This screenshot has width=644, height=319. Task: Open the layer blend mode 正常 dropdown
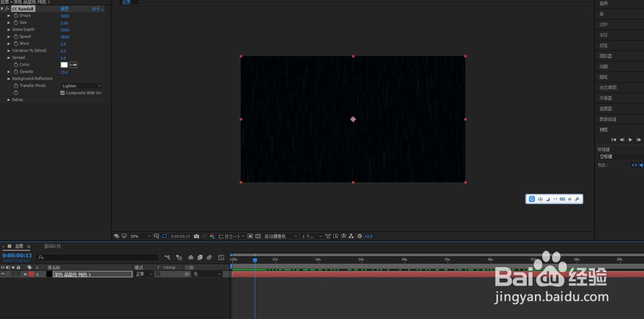(144, 274)
